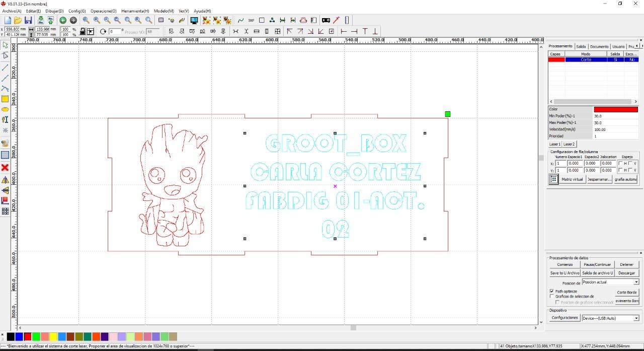Select the pointer Selection tool
The image size is (644, 351).
[x=5, y=45]
